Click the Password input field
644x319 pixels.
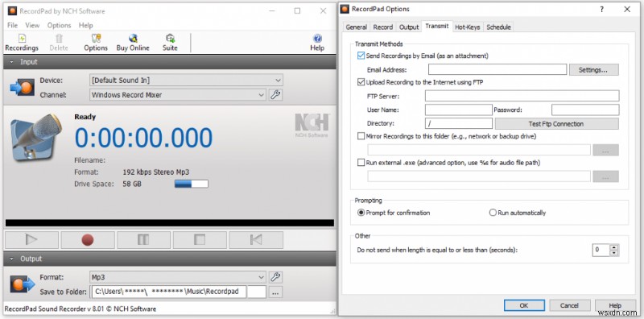585,110
